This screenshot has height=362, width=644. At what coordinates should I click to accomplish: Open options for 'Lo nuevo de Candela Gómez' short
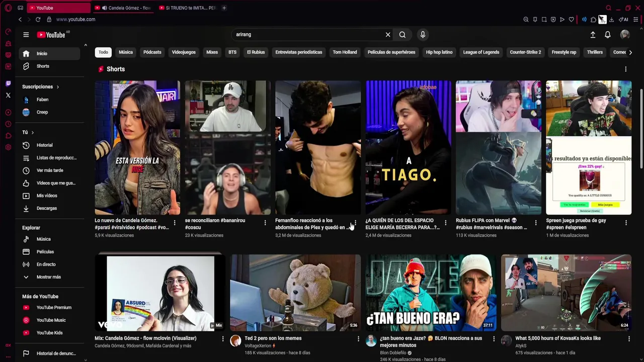pyautogui.click(x=175, y=222)
